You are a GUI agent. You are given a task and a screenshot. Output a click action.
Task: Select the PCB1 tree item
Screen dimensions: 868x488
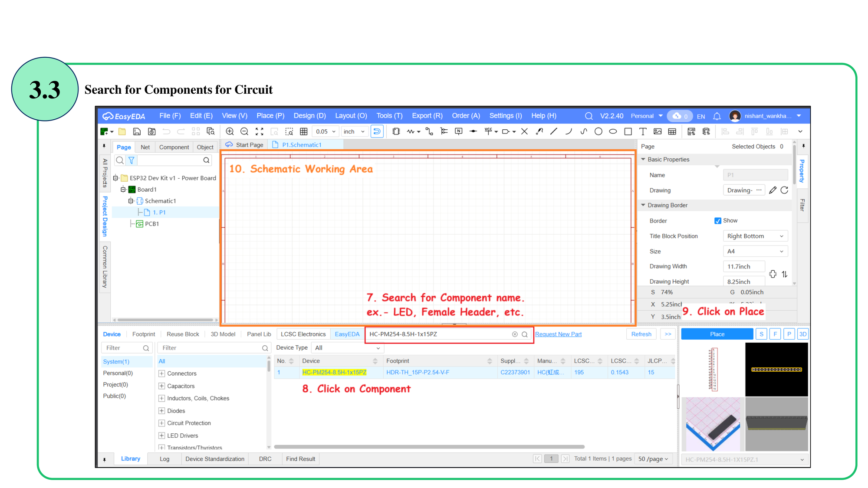(x=151, y=224)
